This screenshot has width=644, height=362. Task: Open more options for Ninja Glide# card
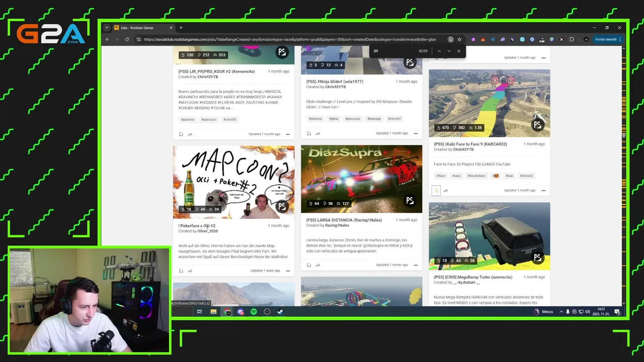416,134
